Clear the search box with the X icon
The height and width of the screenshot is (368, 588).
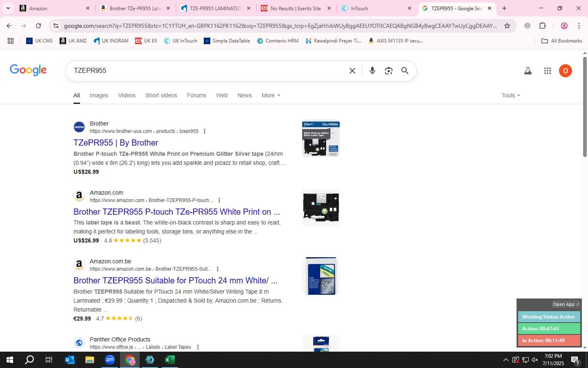coord(352,71)
